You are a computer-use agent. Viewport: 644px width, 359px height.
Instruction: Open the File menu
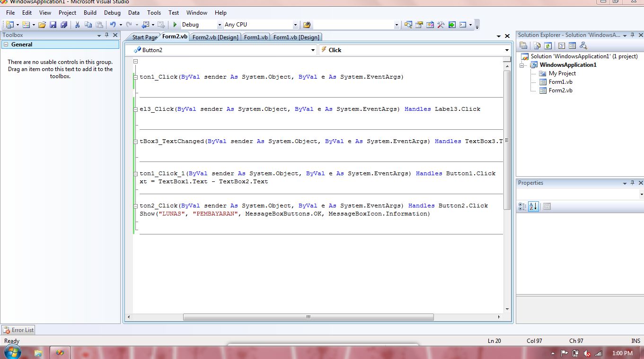(10, 13)
